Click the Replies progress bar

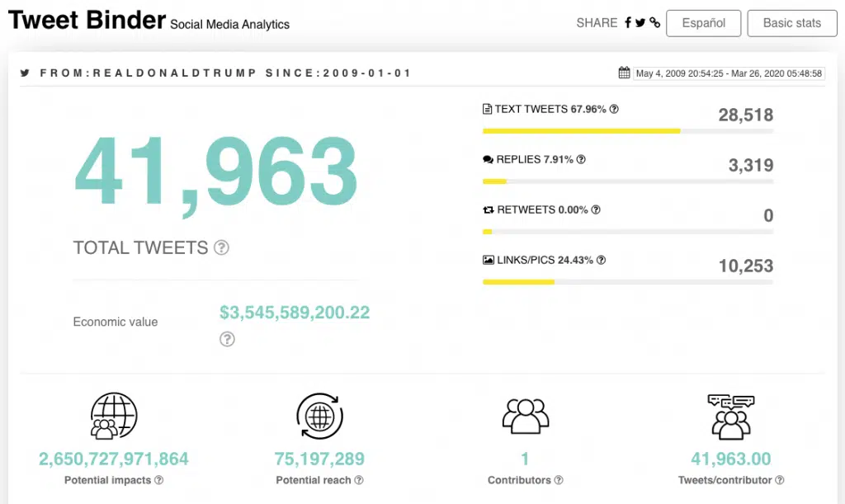coord(628,181)
